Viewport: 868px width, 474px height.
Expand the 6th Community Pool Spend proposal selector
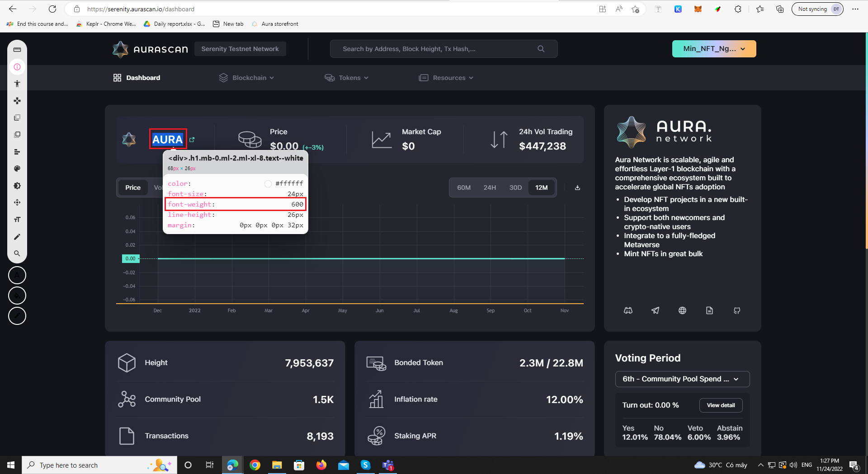tap(682, 379)
